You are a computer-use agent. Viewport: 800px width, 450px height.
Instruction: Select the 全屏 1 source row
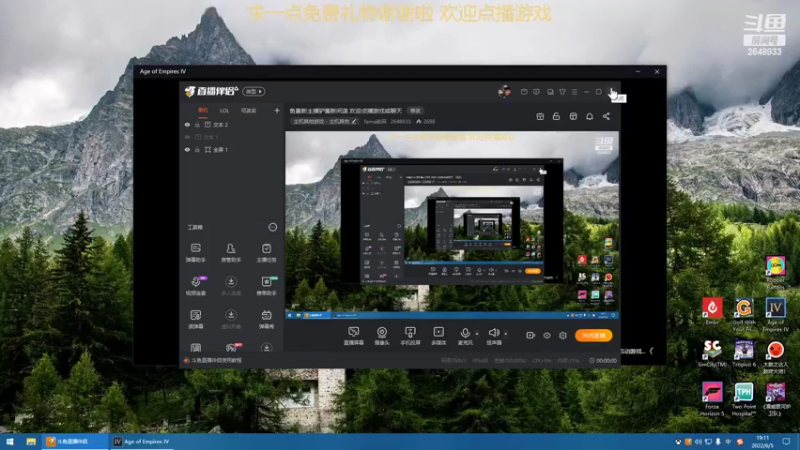point(232,150)
